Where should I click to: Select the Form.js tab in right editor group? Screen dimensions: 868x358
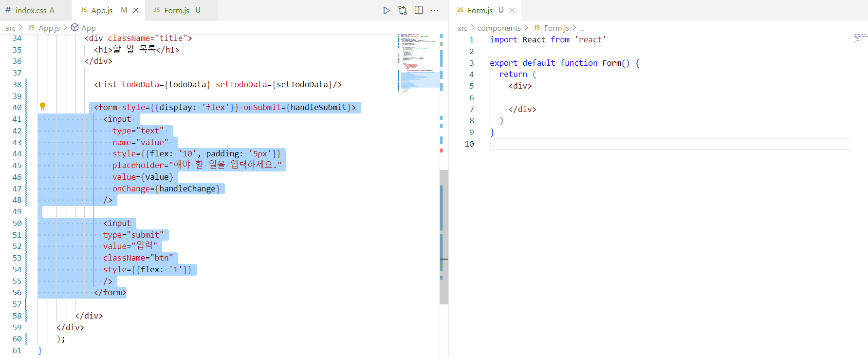(480, 10)
